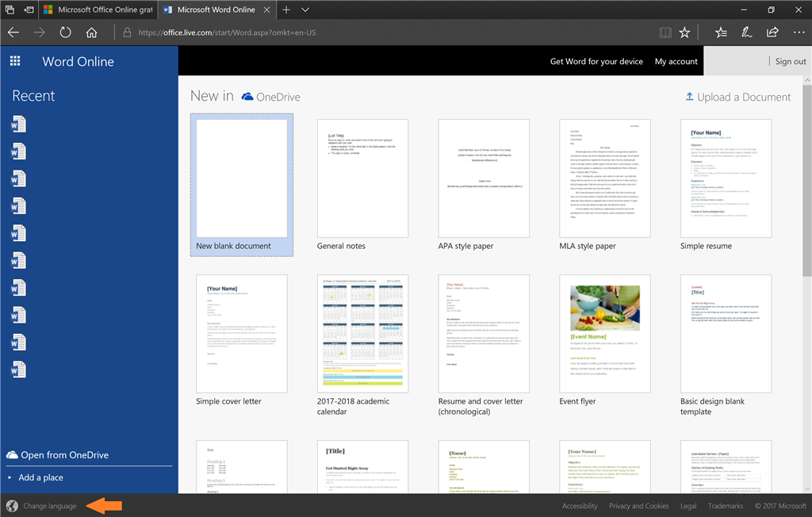Viewport: 812px width, 517px height.
Task: Open the tabs you've set aside icon
Action: tap(10, 10)
